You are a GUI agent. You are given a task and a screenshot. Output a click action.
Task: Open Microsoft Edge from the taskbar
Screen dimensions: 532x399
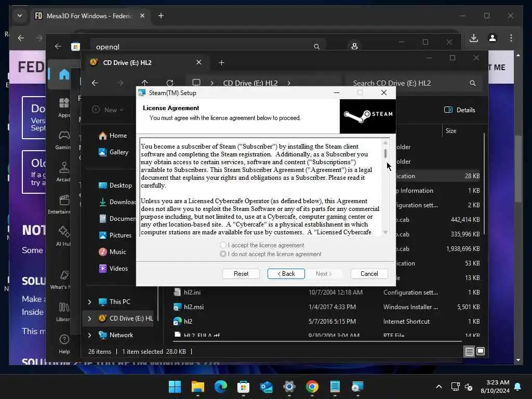pyautogui.click(x=220, y=387)
